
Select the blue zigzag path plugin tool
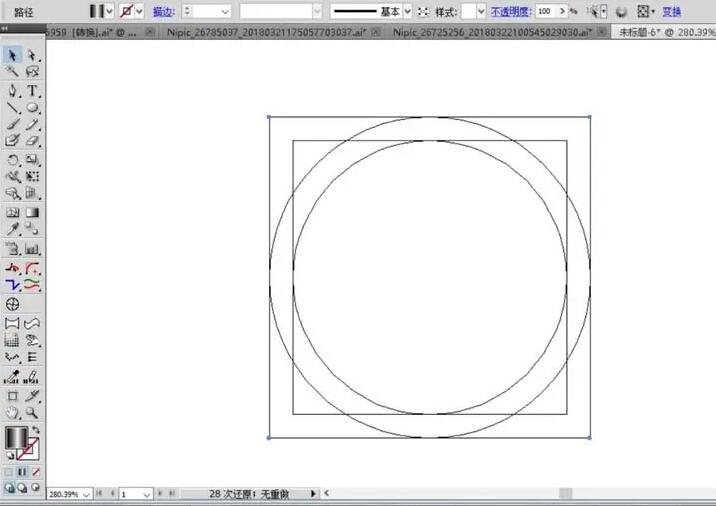click(12, 285)
